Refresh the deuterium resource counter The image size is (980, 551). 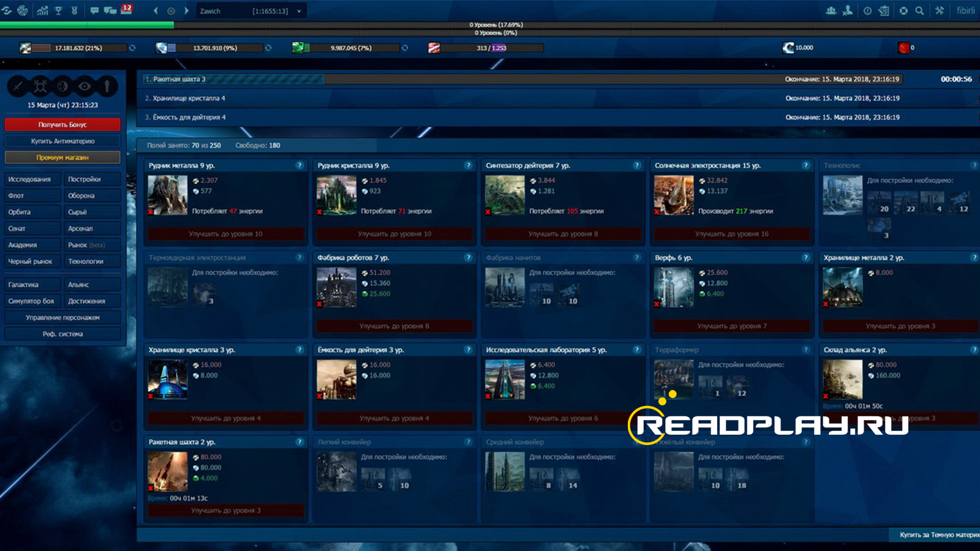click(404, 48)
